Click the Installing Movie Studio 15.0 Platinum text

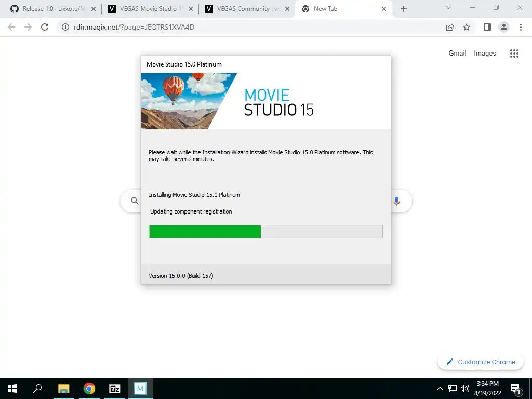[x=194, y=195]
